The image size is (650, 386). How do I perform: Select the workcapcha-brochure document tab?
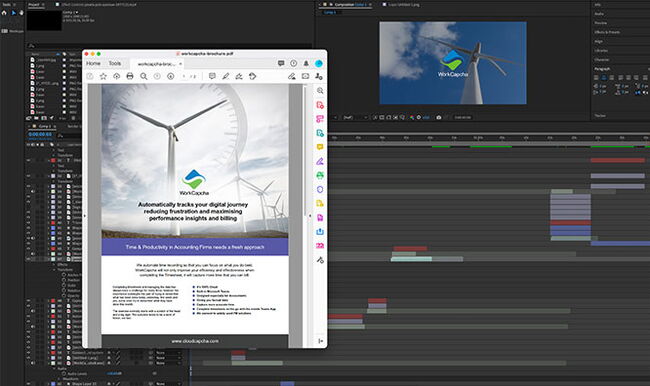(x=156, y=64)
